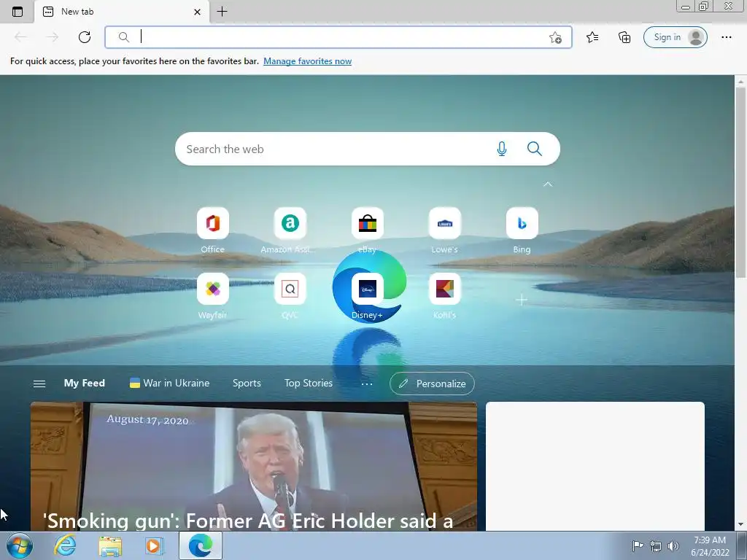Viewport: 747px width, 560px height.
Task: Open the feed hamburger menu
Action: (39, 384)
